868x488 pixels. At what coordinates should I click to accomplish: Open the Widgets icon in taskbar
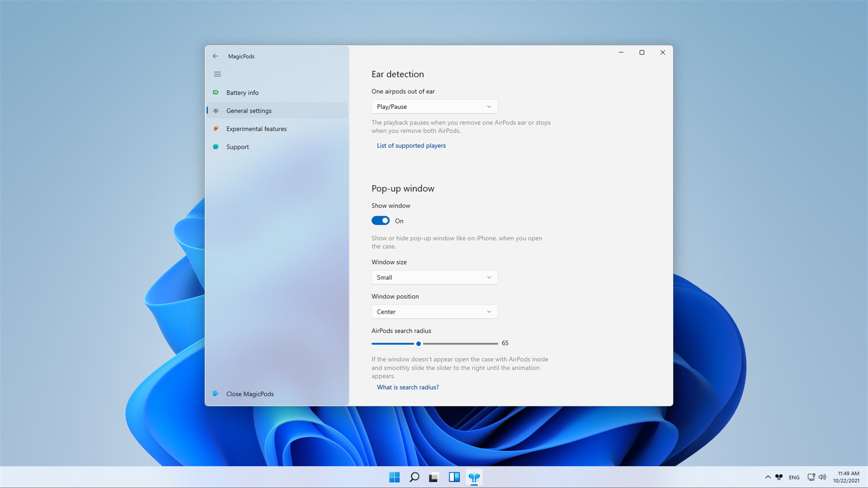(454, 477)
